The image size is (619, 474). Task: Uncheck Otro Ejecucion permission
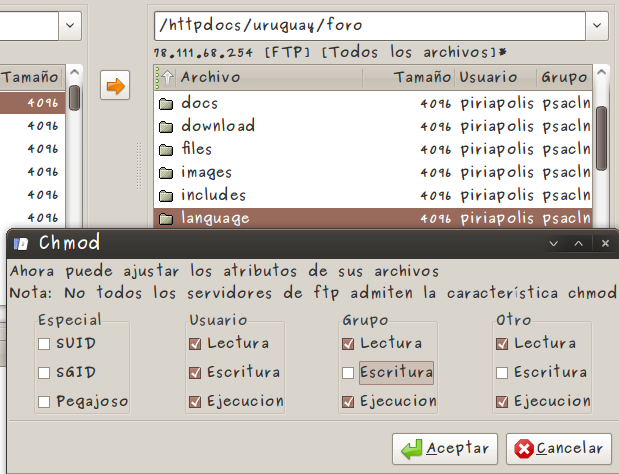pos(502,402)
